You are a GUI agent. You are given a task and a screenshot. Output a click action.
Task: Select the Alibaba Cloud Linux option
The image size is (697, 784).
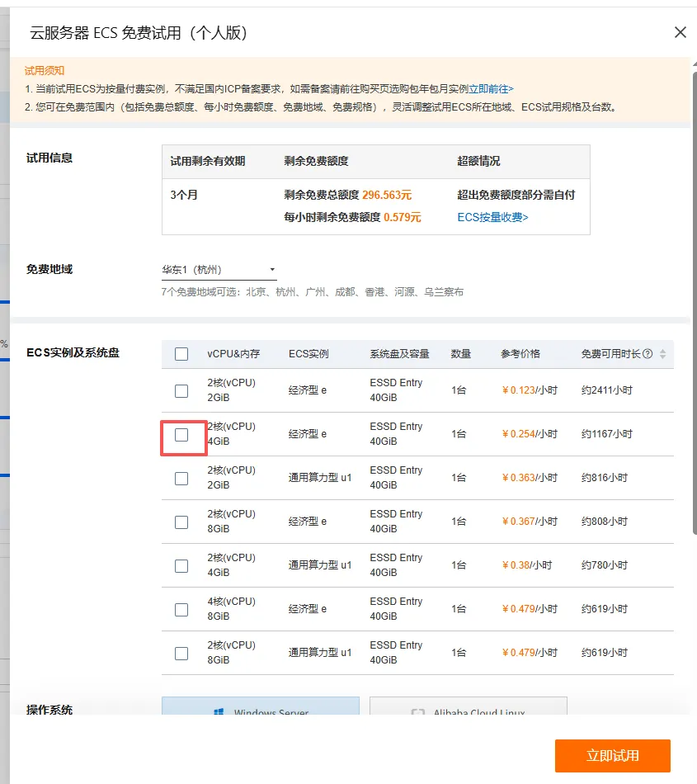point(469,706)
